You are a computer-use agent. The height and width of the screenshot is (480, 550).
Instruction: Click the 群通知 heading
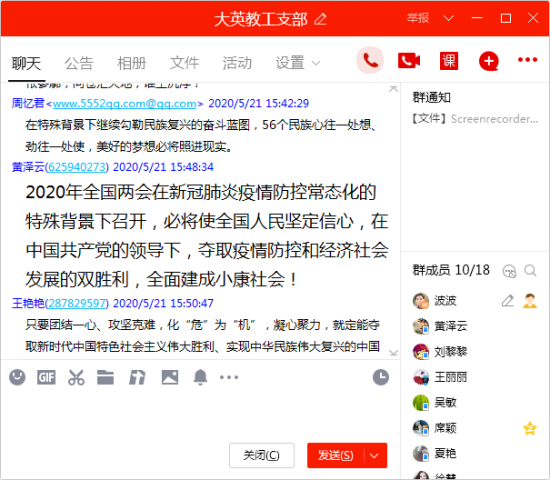(431, 98)
